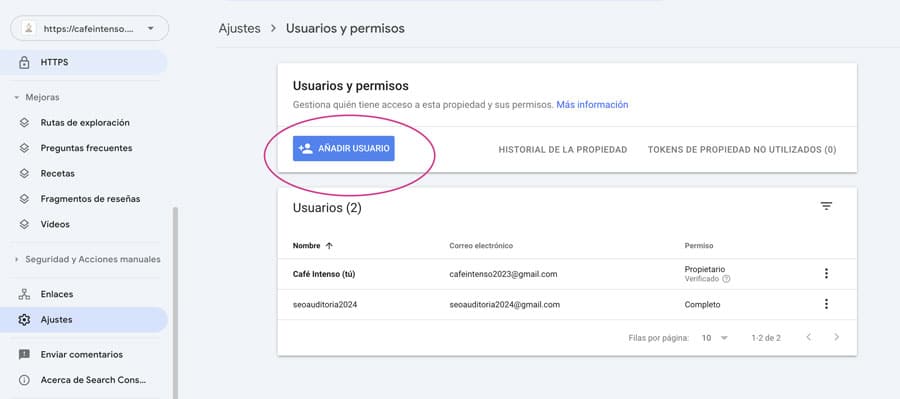Click the 1-2 de 2 pagination text

tap(766, 338)
